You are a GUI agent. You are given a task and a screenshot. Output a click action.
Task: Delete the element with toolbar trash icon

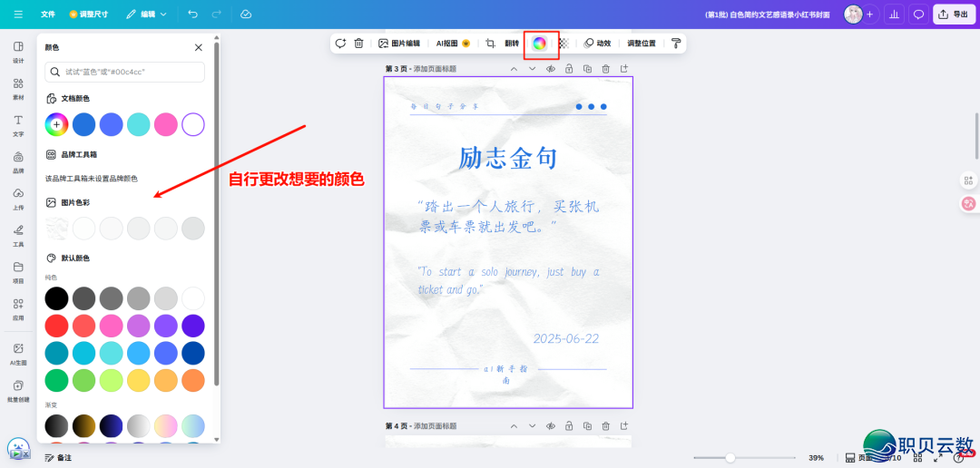[x=358, y=43]
